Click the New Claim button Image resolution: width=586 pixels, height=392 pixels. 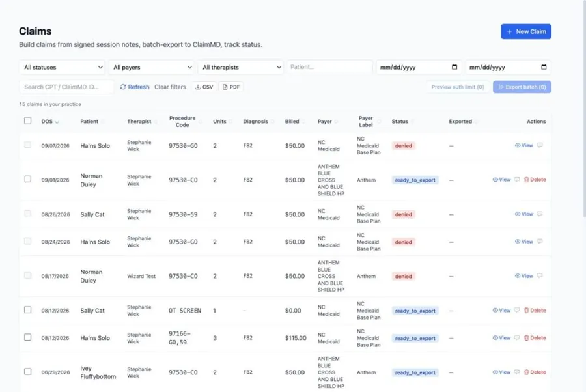click(526, 31)
